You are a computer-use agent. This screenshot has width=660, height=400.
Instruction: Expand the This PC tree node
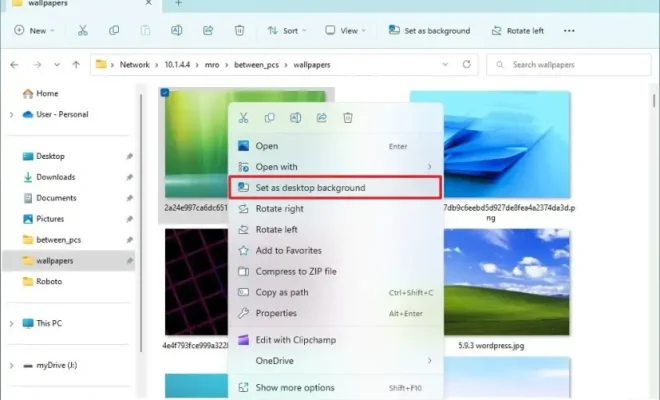[x=11, y=324]
